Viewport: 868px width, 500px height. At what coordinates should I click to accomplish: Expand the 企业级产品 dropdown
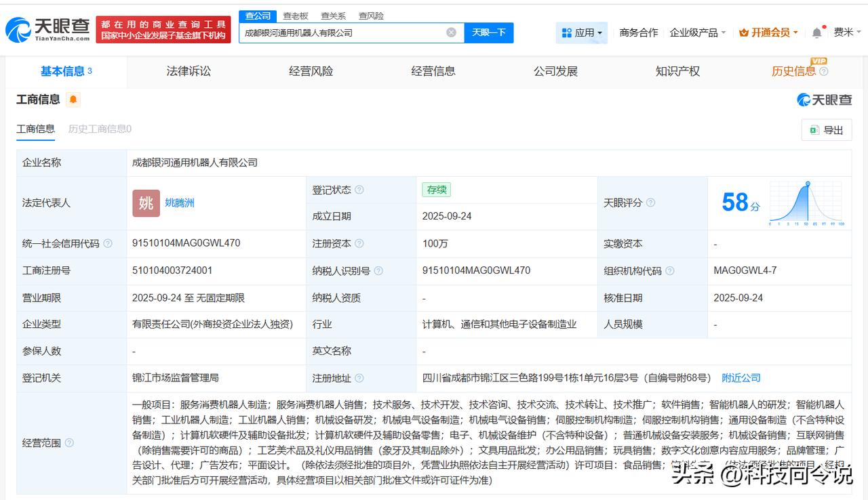[x=698, y=33]
